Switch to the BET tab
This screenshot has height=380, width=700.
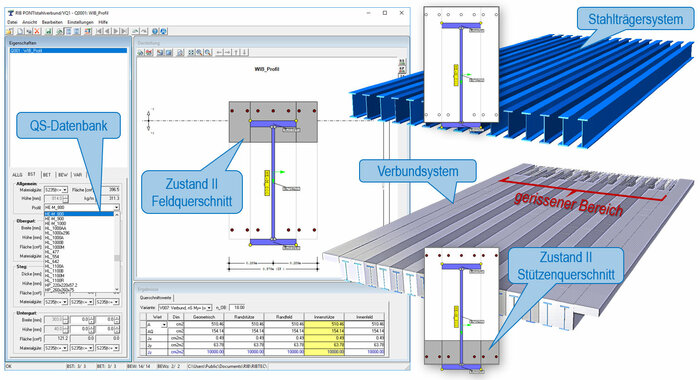(46, 175)
